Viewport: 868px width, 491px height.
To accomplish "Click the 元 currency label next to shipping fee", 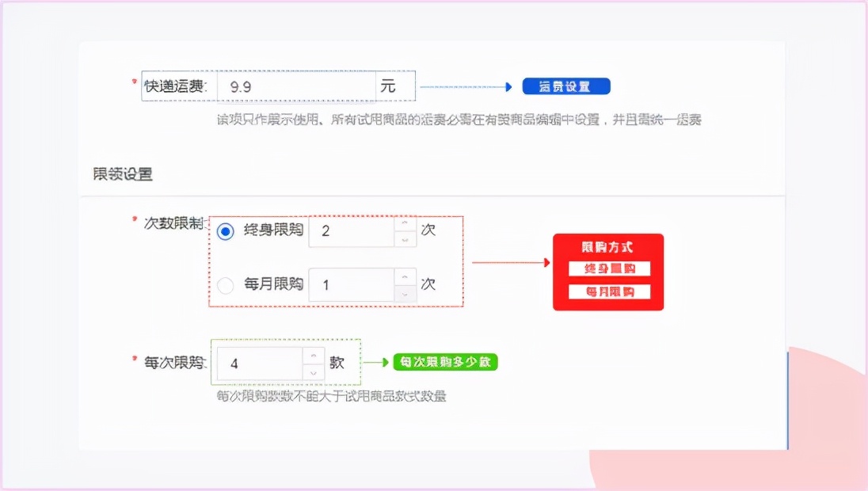I will point(390,86).
